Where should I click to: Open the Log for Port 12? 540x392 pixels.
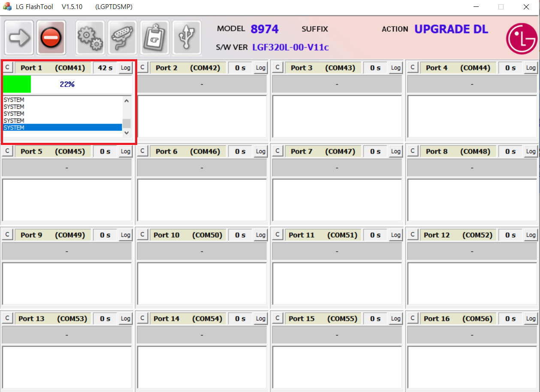(x=531, y=235)
